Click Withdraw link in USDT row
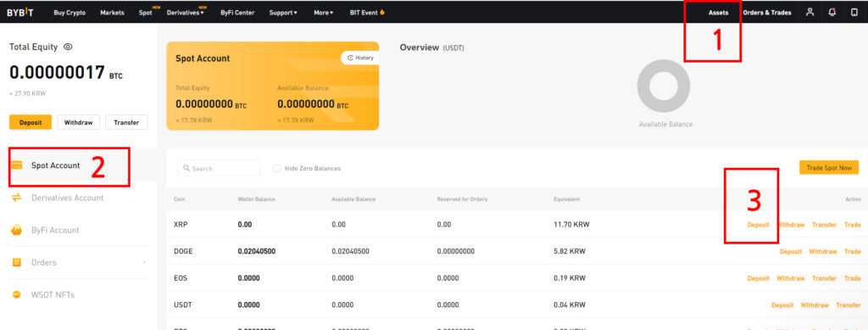 815,305
